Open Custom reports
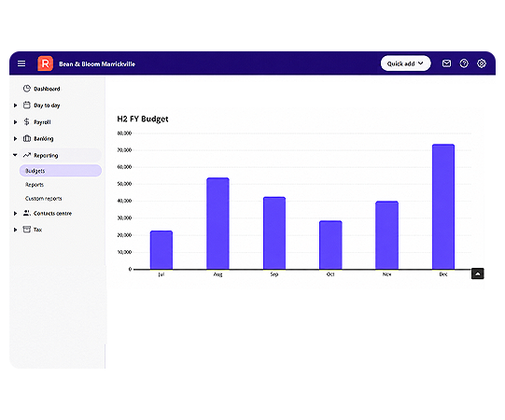505x420 pixels. pos(44,199)
